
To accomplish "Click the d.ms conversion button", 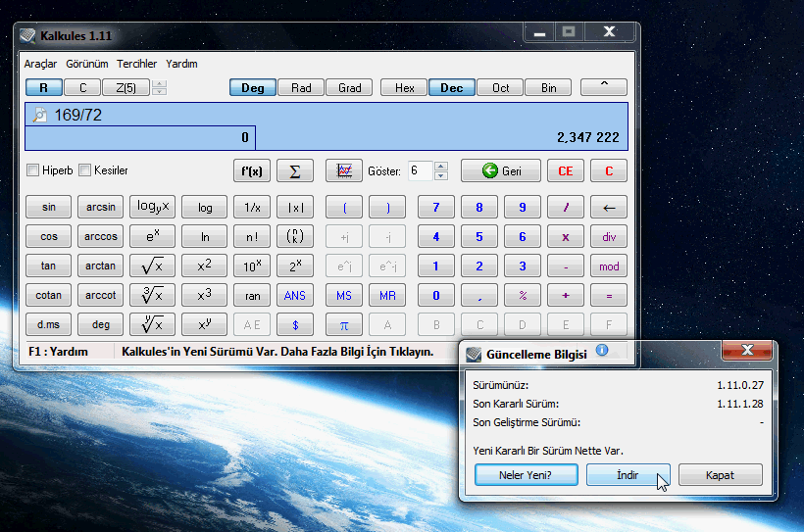I will [x=49, y=324].
